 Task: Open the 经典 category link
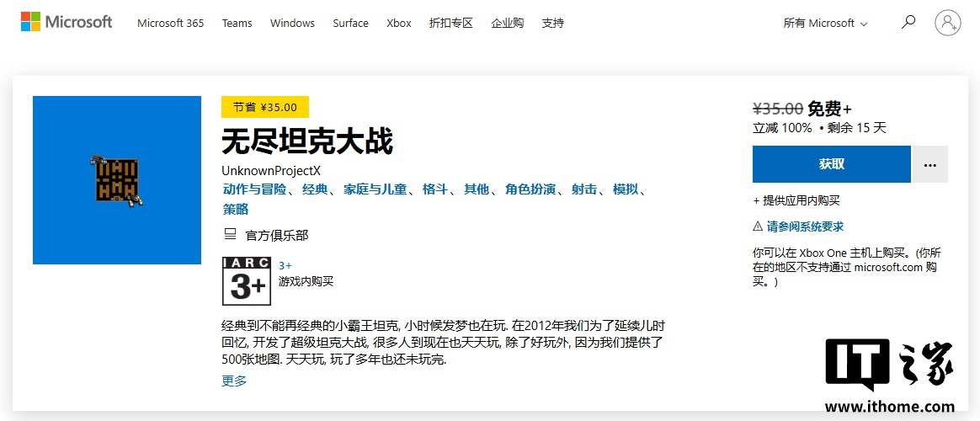[315, 189]
